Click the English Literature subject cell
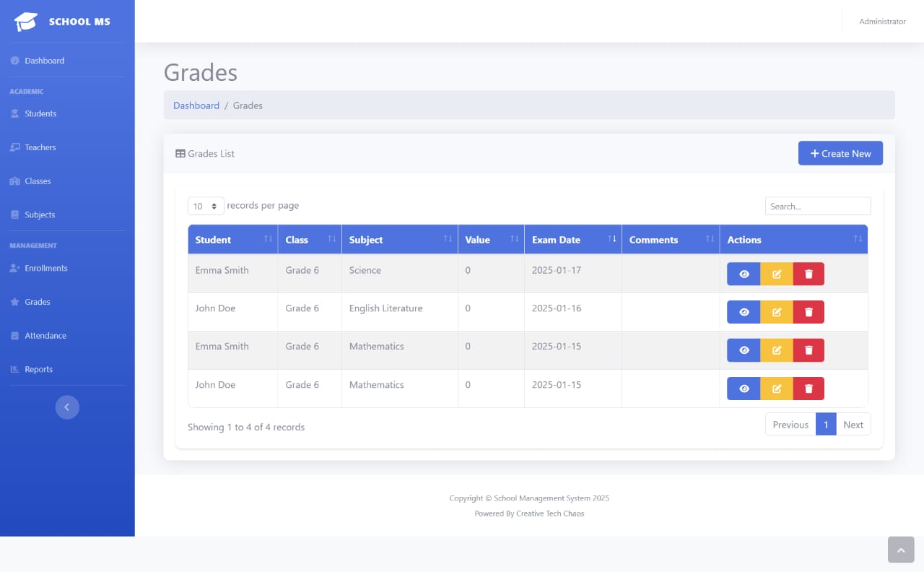 [400, 312]
